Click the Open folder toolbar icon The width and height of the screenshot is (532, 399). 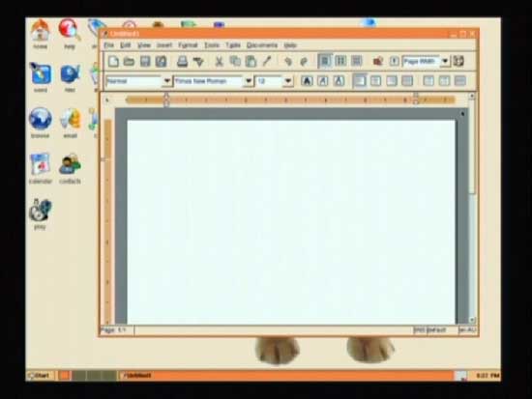(129, 62)
